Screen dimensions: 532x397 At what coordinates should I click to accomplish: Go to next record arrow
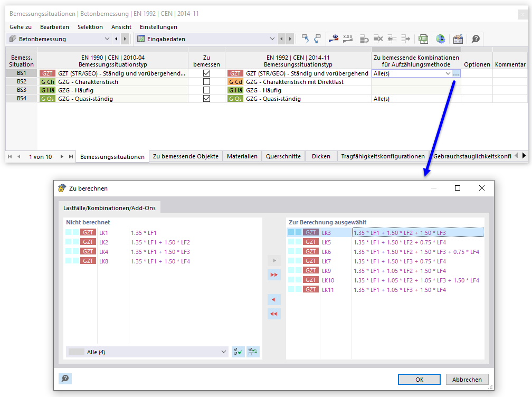pos(62,156)
